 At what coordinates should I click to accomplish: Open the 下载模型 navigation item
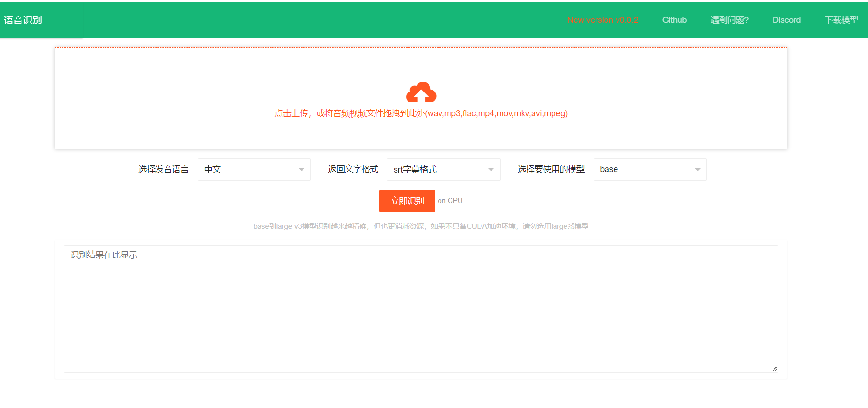pos(841,20)
